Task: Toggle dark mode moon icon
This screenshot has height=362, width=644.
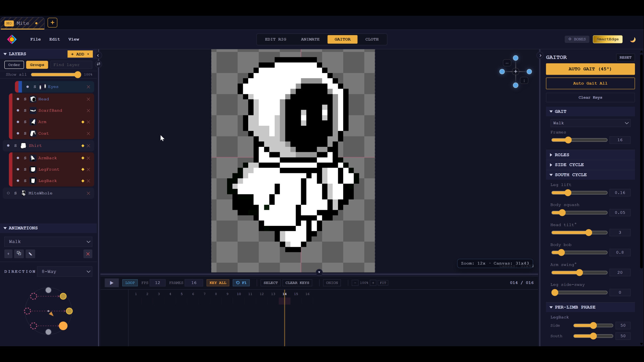Action: (x=633, y=39)
